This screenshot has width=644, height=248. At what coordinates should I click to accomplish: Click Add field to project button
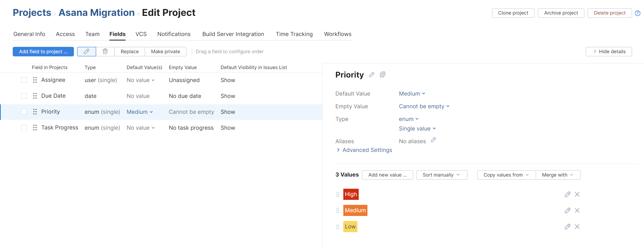click(x=43, y=52)
